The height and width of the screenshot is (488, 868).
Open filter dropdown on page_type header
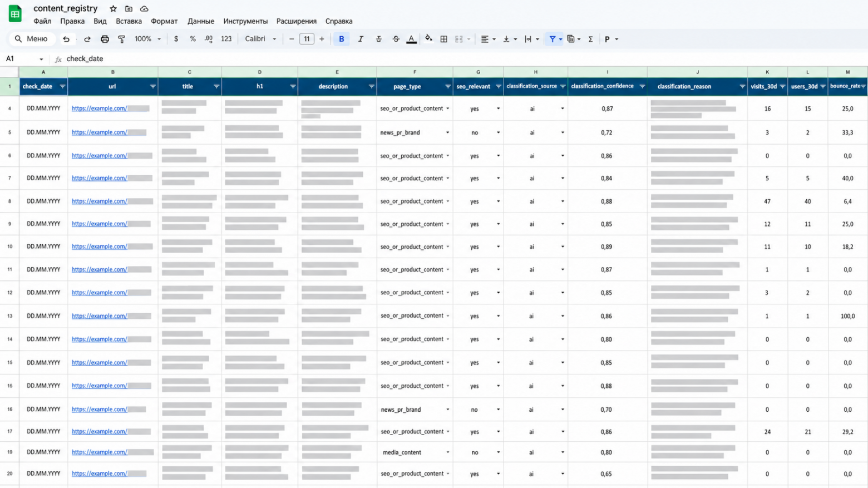point(447,87)
